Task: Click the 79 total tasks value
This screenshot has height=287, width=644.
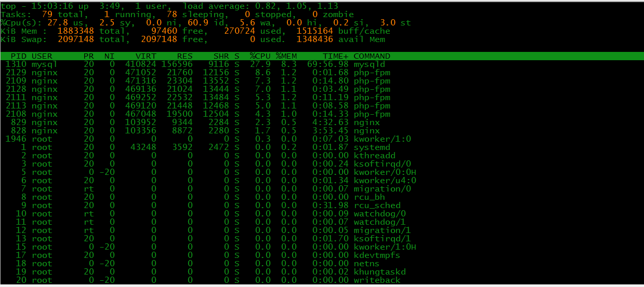Action: [47, 15]
